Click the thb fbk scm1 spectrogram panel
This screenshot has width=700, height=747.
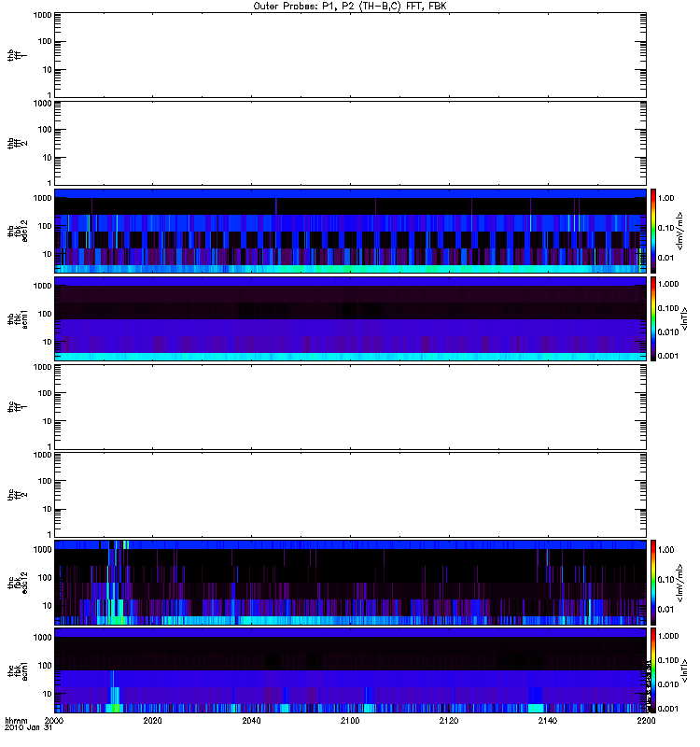[x=350, y=319]
